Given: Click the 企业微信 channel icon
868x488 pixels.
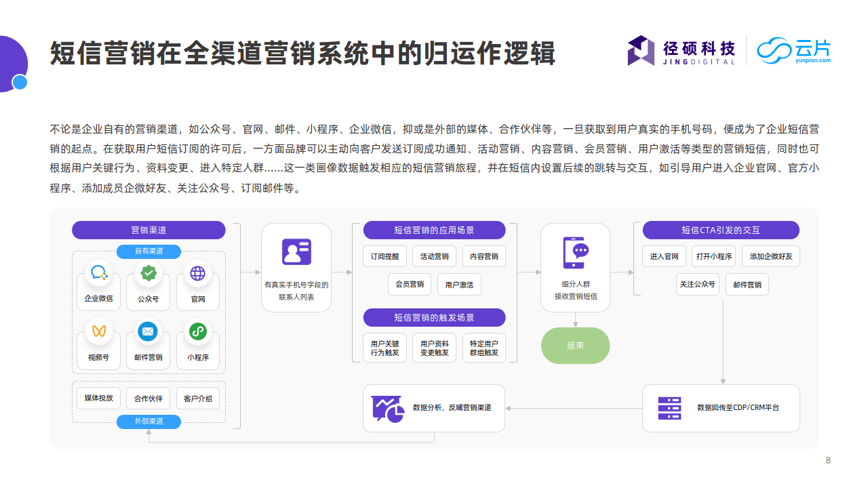Looking at the screenshot, I should 99,273.
